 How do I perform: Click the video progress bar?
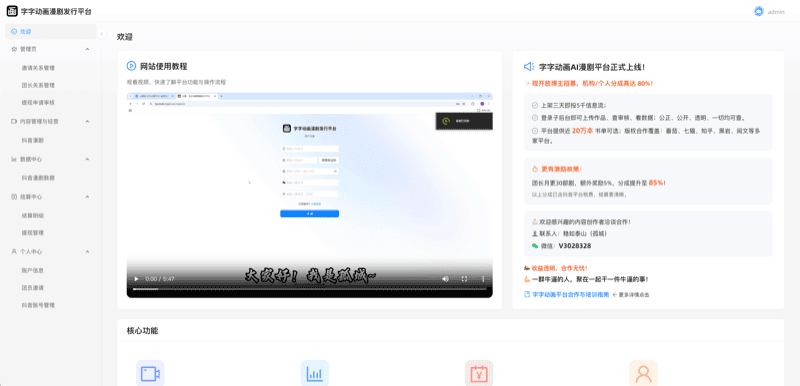click(310, 290)
